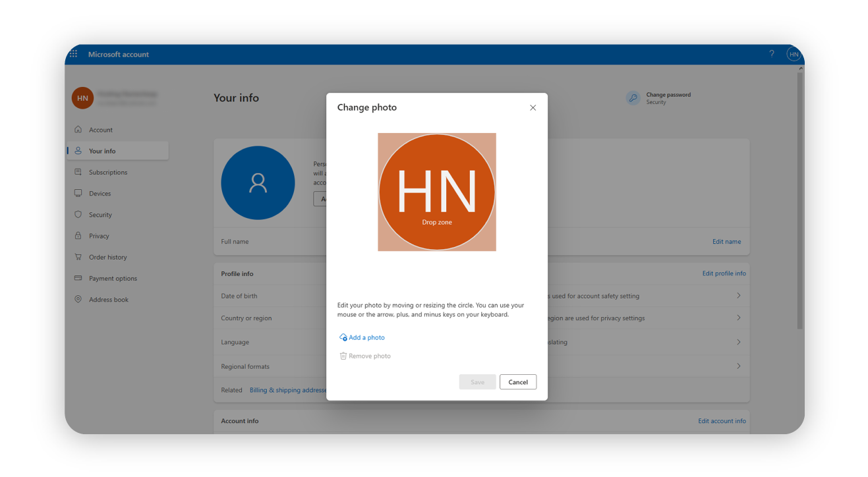The image size is (868, 477).
Task: Cancel the photo change dialog
Action: (x=518, y=381)
